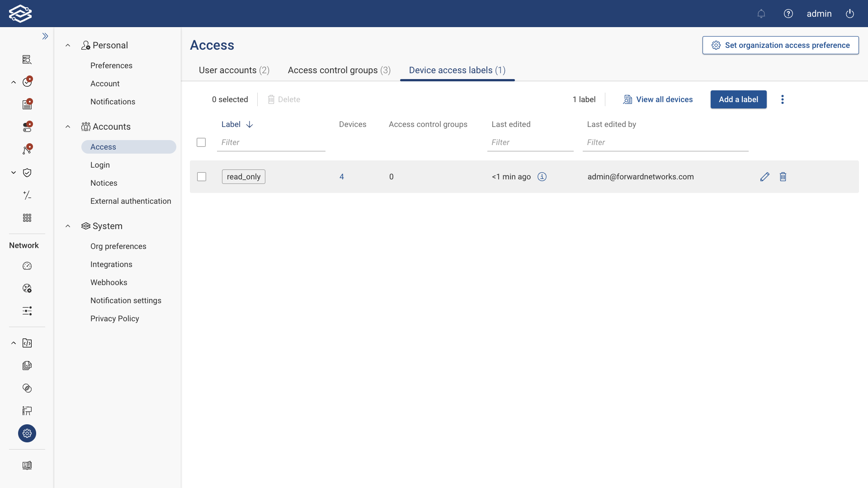868x488 pixels.
Task: Expand the System section chevron
Action: pyautogui.click(x=68, y=226)
